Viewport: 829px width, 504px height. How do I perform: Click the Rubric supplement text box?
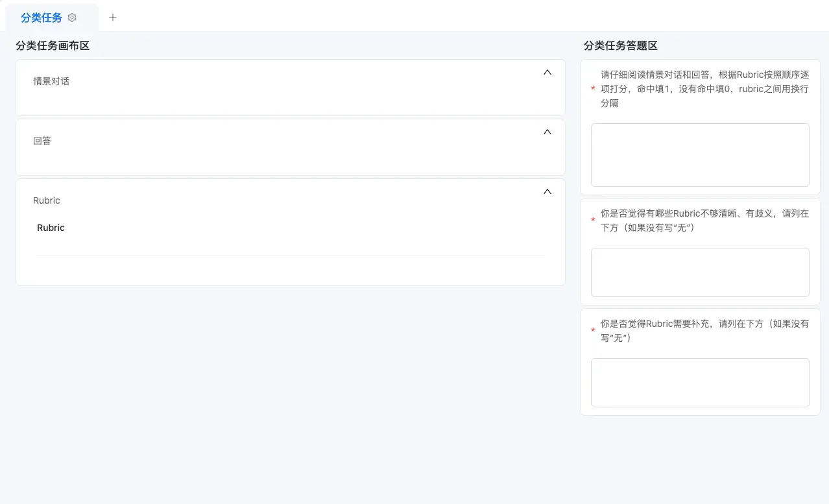[x=700, y=383]
